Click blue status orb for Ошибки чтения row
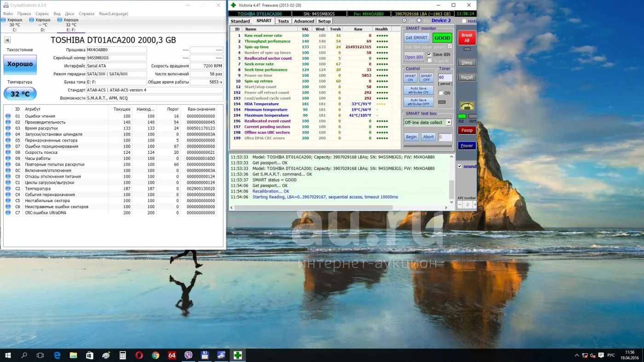644x362 pixels. point(8,116)
